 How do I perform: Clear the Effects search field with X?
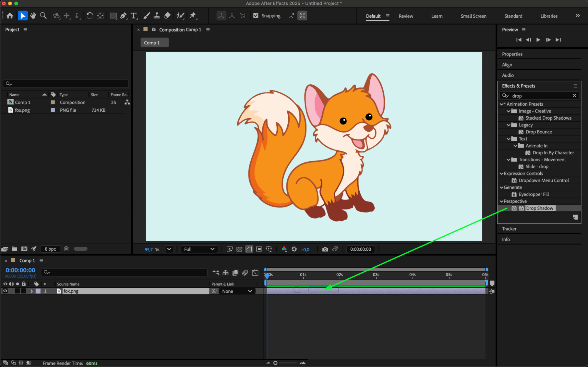click(574, 95)
